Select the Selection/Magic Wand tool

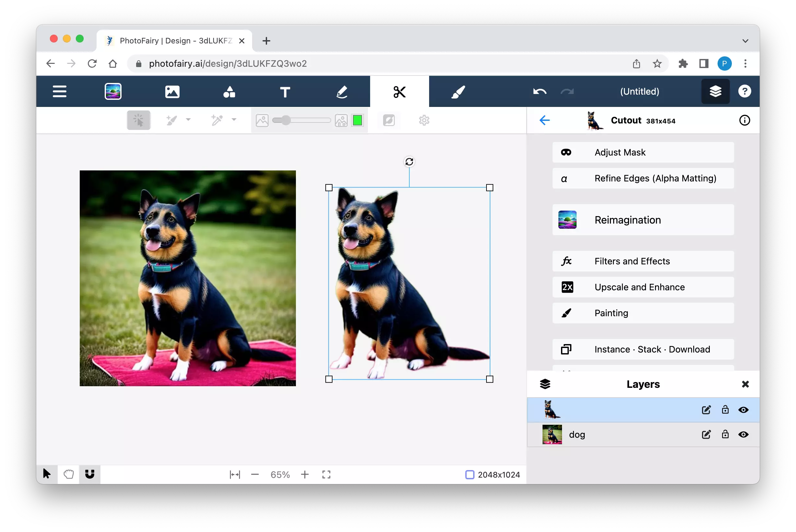[139, 120]
